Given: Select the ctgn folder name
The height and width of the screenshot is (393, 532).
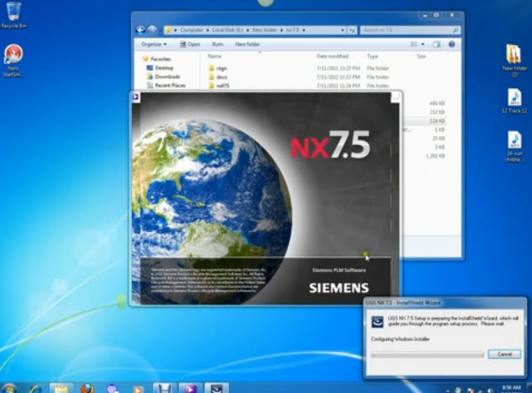Looking at the screenshot, I should point(221,68).
